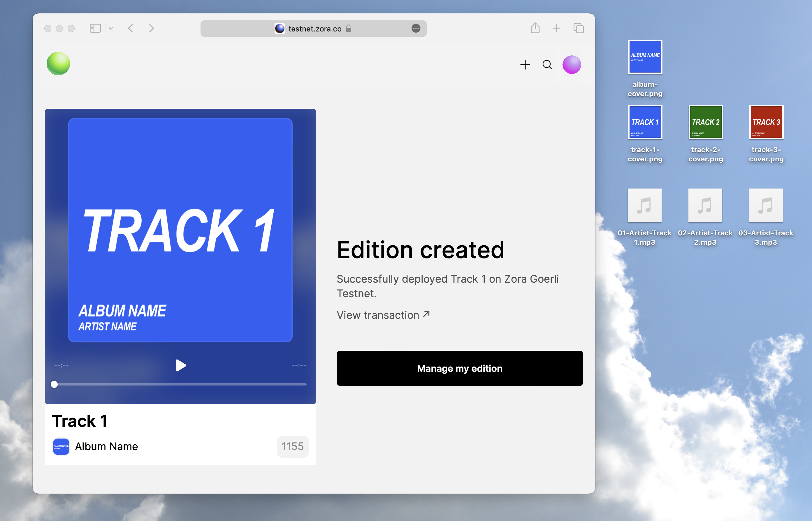This screenshot has width=812, height=521.
Task: Click the remaining time on player right
Action: [299, 365]
